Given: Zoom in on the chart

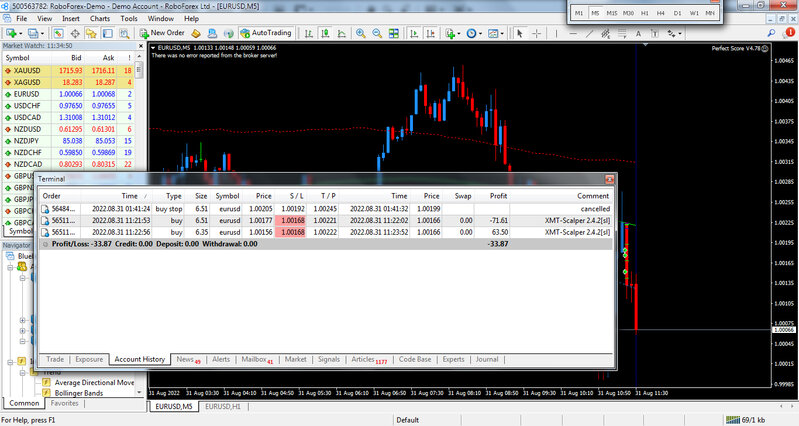Looking at the screenshot, I should (x=360, y=33).
